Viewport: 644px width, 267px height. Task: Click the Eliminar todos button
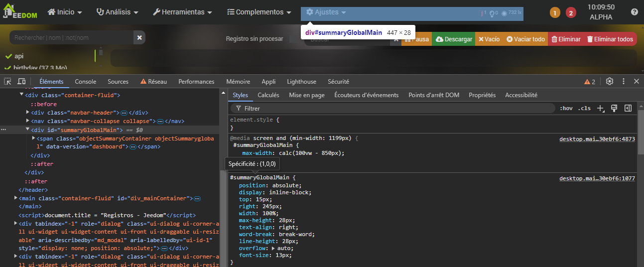coord(610,39)
